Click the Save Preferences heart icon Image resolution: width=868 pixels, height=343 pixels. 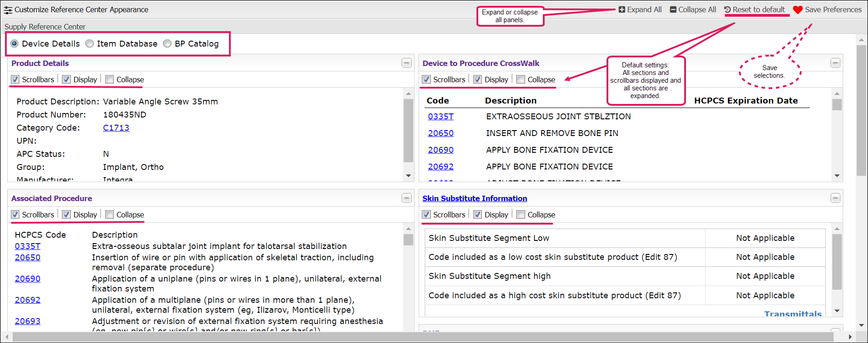pyautogui.click(x=798, y=10)
